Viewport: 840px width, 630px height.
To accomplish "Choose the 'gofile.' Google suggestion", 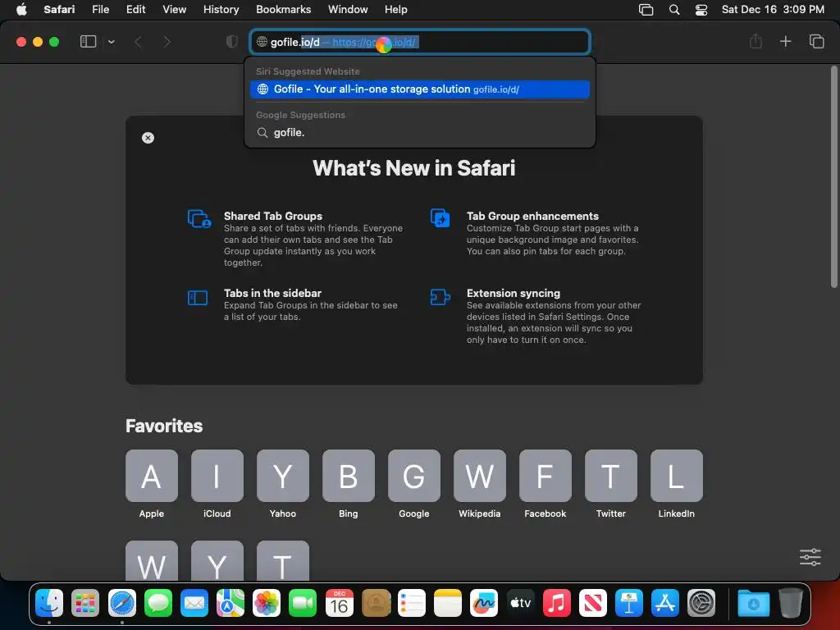I will coord(420,132).
